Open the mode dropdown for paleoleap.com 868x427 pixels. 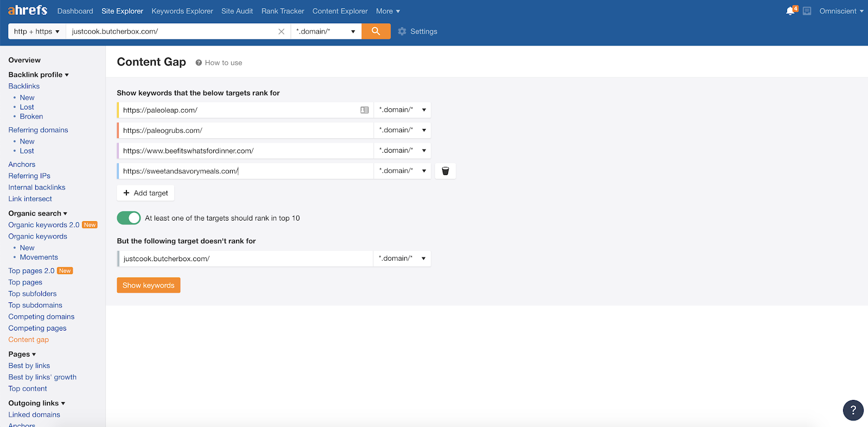(403, 110)
